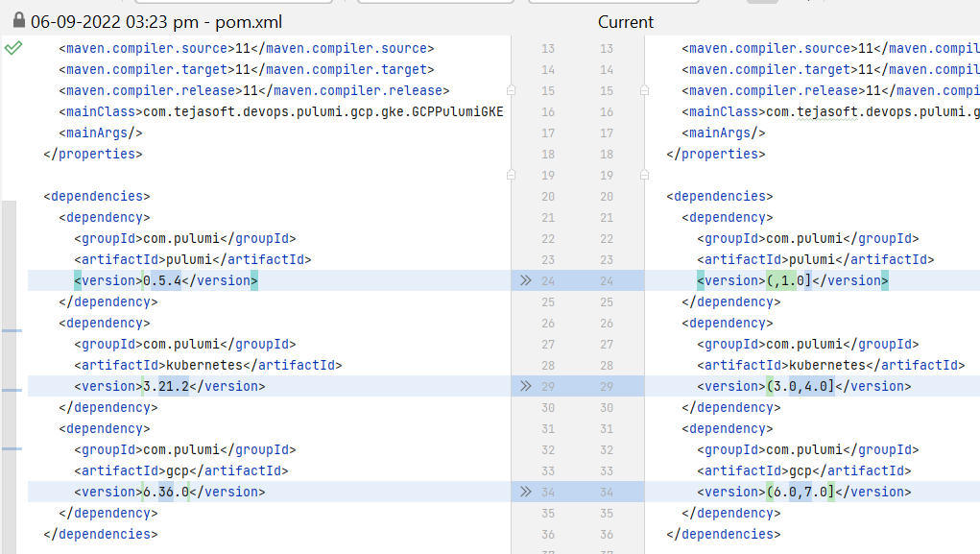Click the closing properties tag in Current pane
Image resolution: width=980 pixels, height=554 pixels.
coord(716,154)
